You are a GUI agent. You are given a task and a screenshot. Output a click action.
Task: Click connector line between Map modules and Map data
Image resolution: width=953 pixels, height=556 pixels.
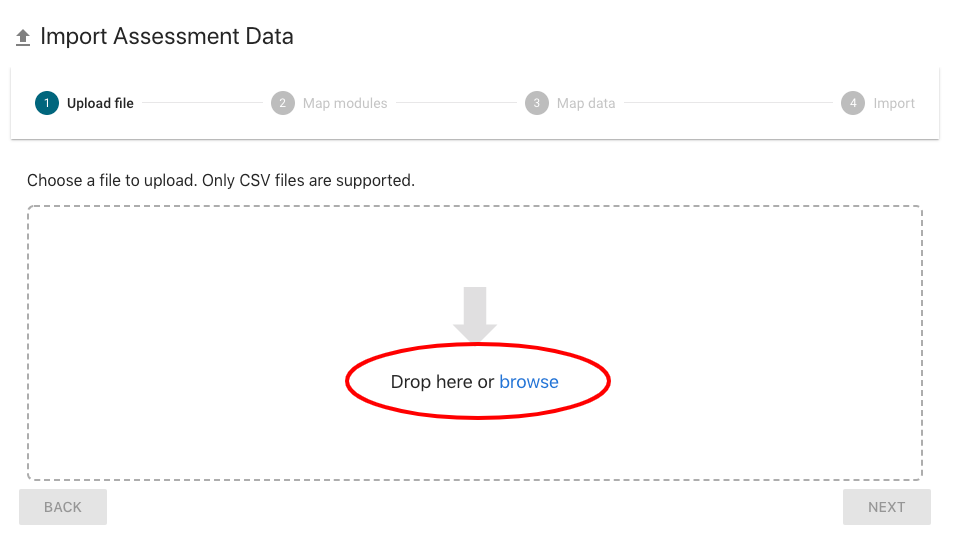pyautogui.click(x=456, y=103)
